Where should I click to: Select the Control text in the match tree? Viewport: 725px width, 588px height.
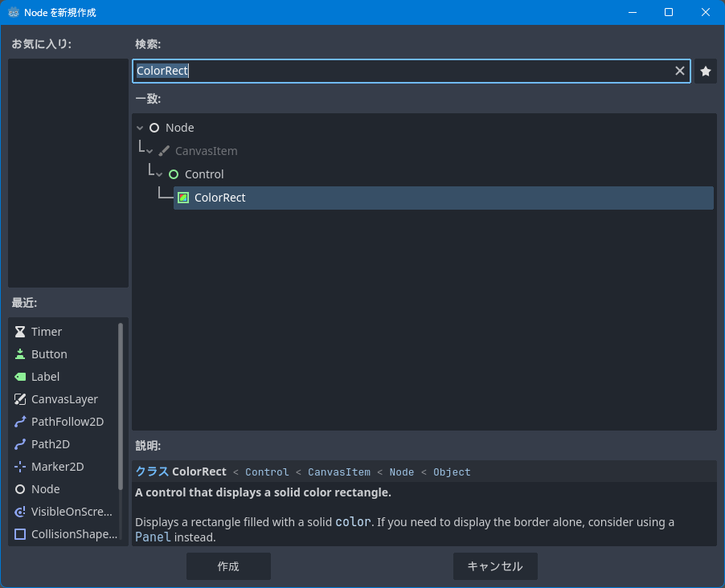204,174
